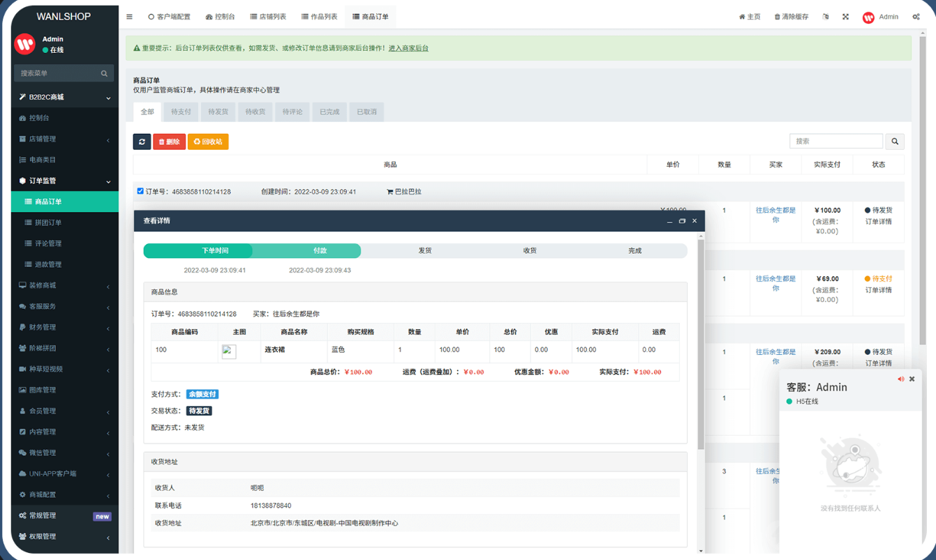Viewport: 936px width, 560px height.
Task: Click the orange 回收站 button
Action: coord(208,142)
